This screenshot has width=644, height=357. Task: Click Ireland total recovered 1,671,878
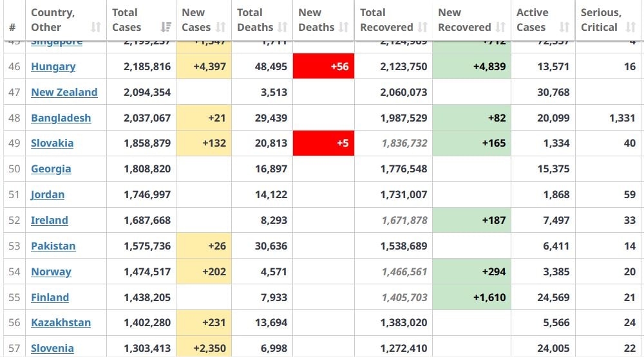click(404, 221)
